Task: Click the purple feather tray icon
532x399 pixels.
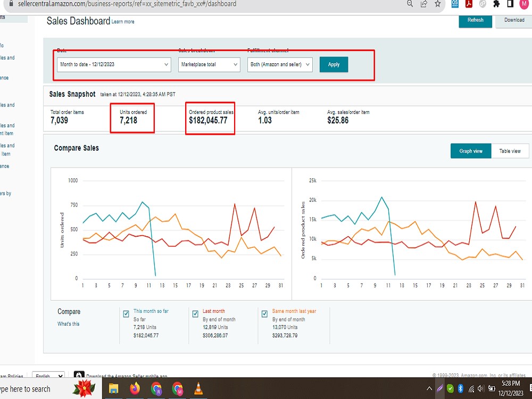Action: 440,388
